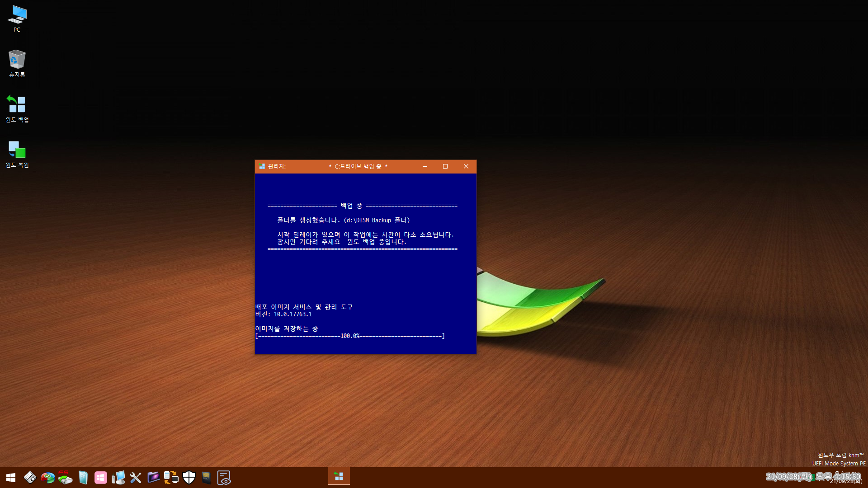Click the version 10.0.17763.1 text
868x488 pixels.
283,314
